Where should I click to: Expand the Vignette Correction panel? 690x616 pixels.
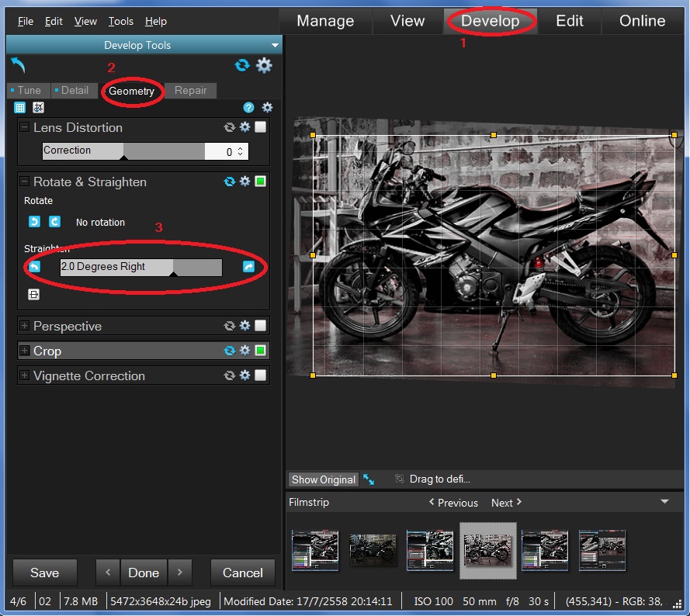coord(25,376)
